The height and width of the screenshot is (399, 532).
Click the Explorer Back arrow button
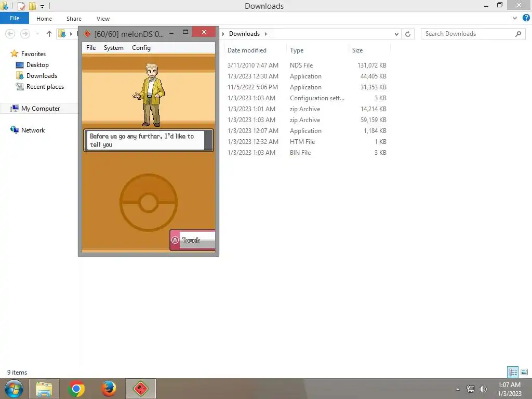click(10, 34)
